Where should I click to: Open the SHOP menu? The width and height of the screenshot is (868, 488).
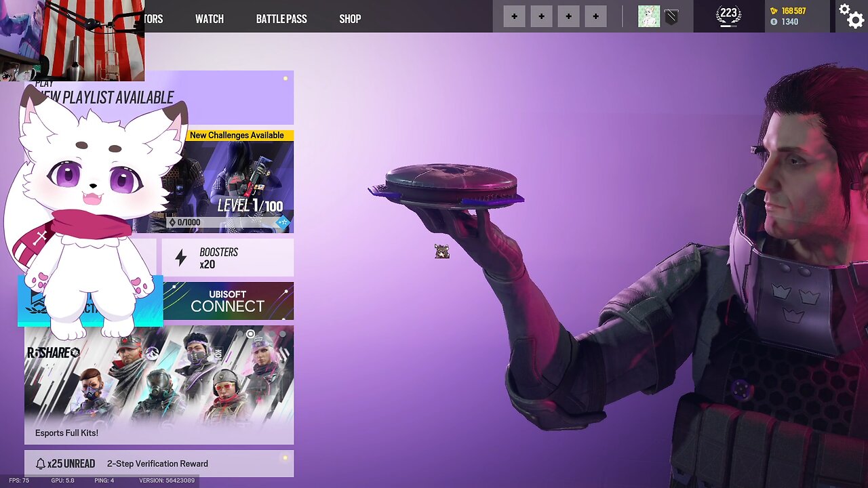click(350, 19)
